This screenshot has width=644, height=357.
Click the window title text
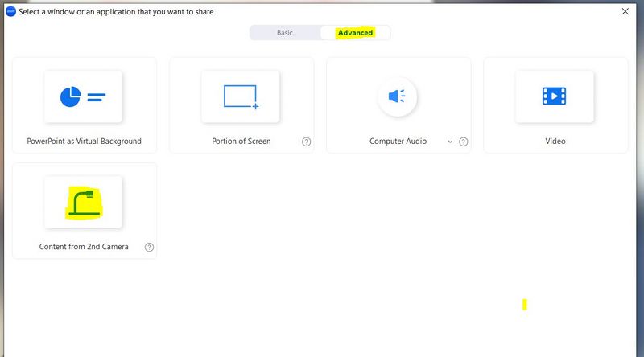click(117, 12)
